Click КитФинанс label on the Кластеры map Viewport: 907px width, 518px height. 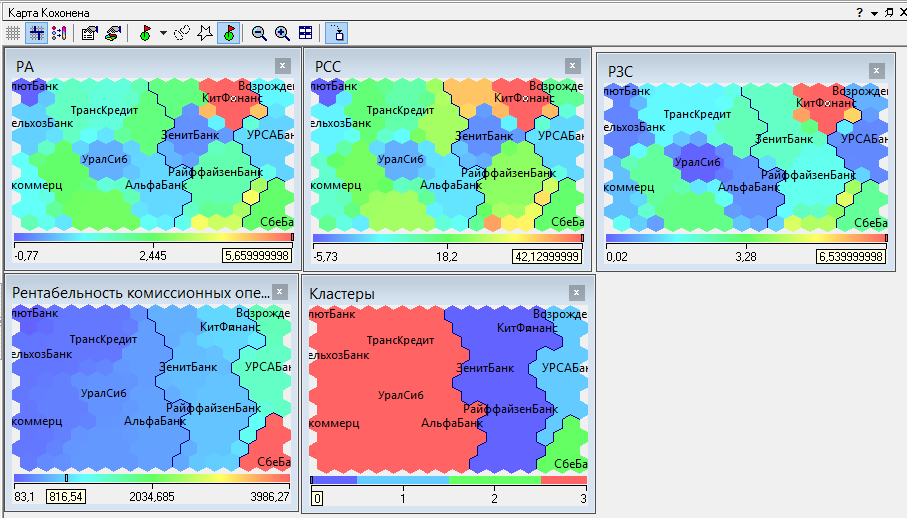pyautogui.click(x=527, y=328)
